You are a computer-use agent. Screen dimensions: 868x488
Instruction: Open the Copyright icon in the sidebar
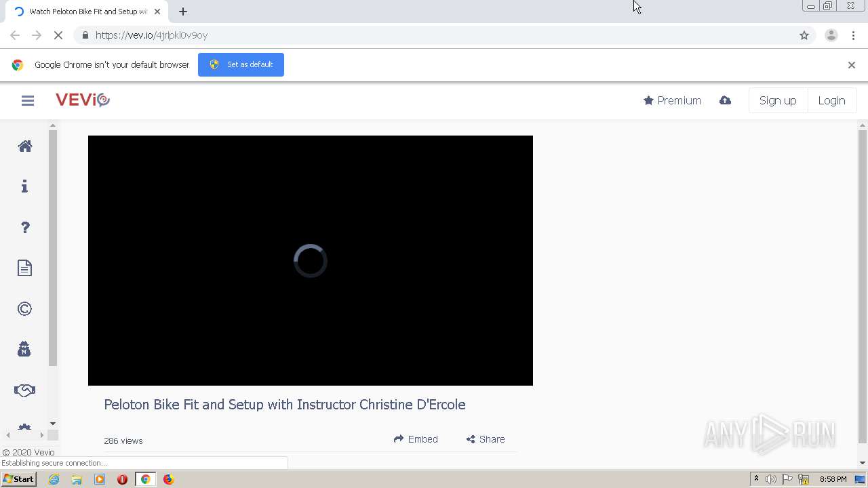point(25,309)
